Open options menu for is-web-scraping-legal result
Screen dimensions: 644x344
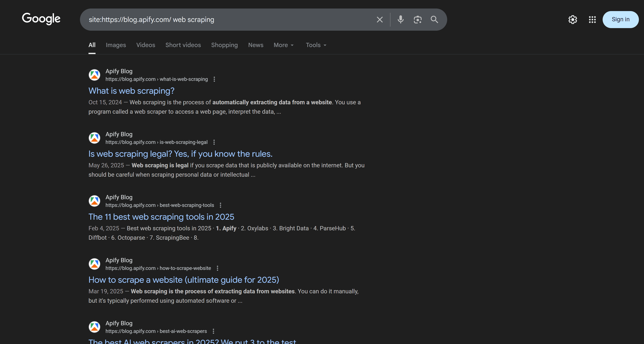pos(214,142)
